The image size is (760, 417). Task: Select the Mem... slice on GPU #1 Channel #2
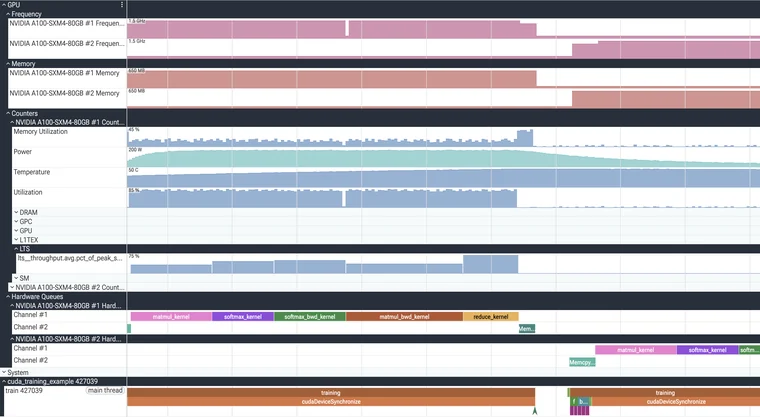527,329
